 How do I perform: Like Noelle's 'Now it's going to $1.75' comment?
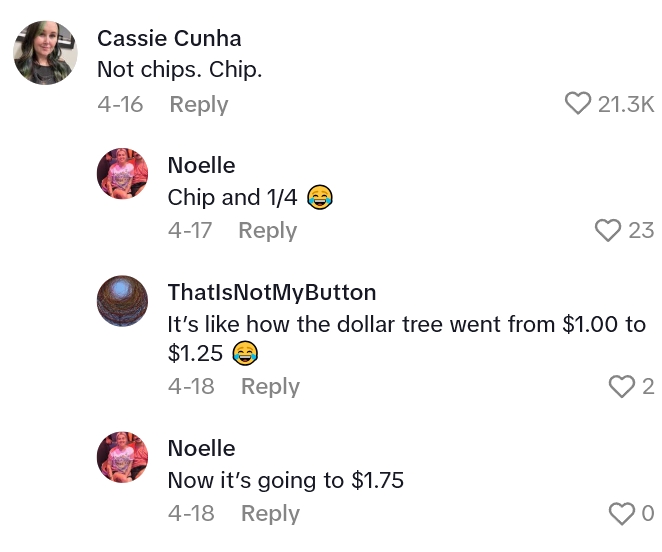click(x=622, y=514)
